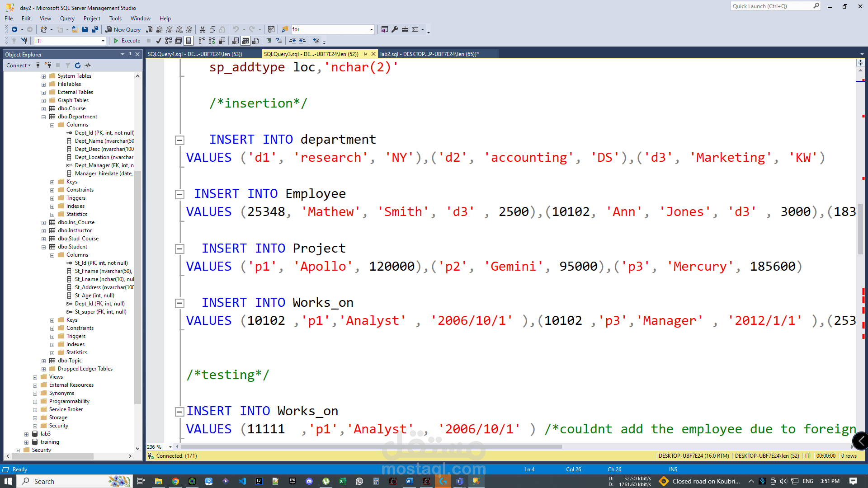The height and width of the screenshot is (488, 868).
Task: Refresh the Object Explorer tree
Action: [x=78, y=66]
